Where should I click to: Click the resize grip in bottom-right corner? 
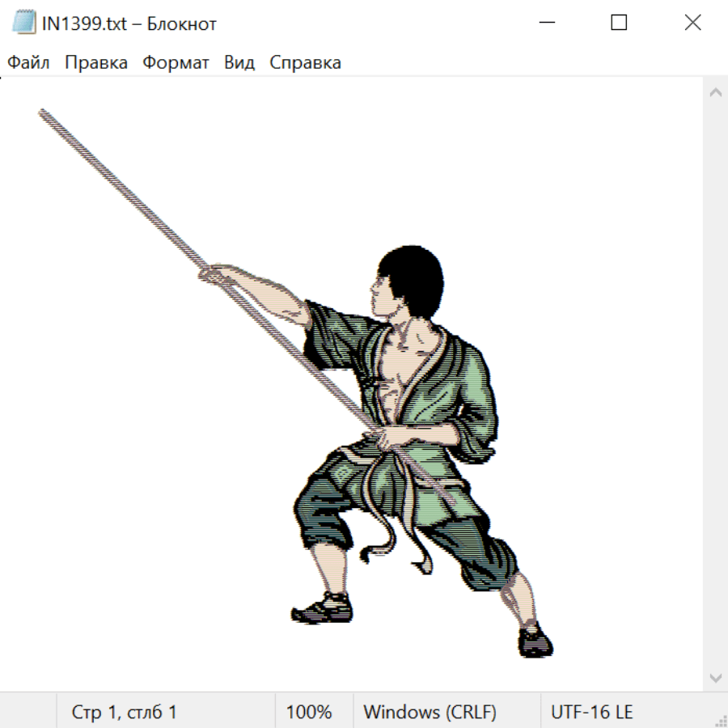click(720, 720)
